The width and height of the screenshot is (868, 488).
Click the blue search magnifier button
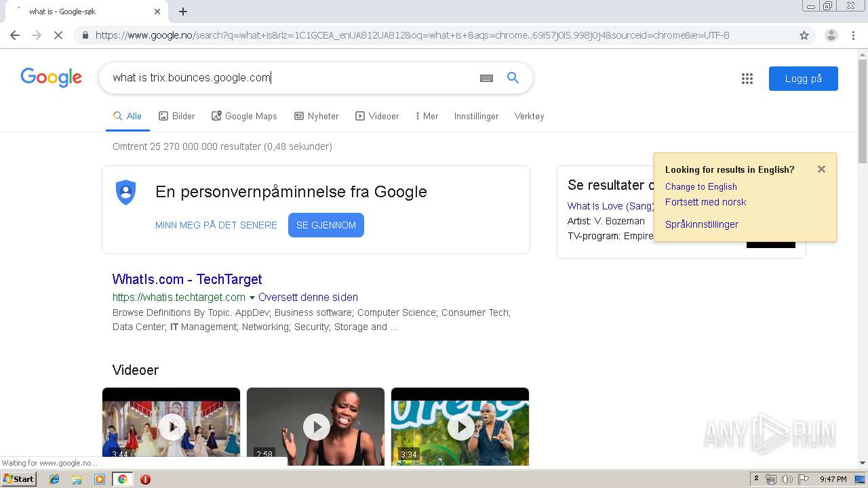tap(513, 78)
